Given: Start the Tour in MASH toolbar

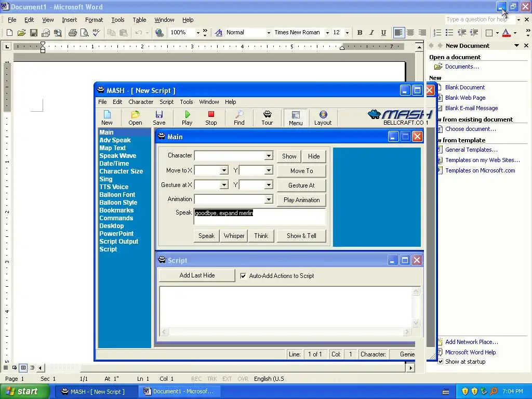Looking at the screenshot, I should [267, 118].
